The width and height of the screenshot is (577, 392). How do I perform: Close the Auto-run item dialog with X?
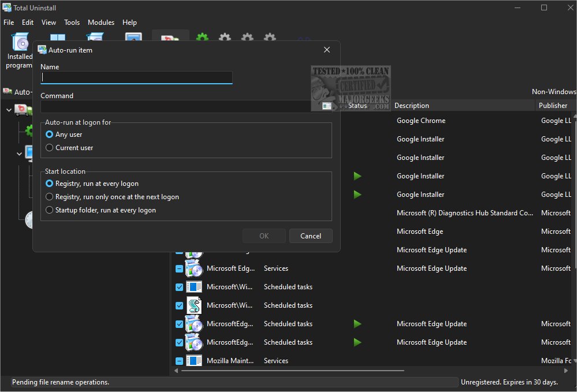pos(327,50)
